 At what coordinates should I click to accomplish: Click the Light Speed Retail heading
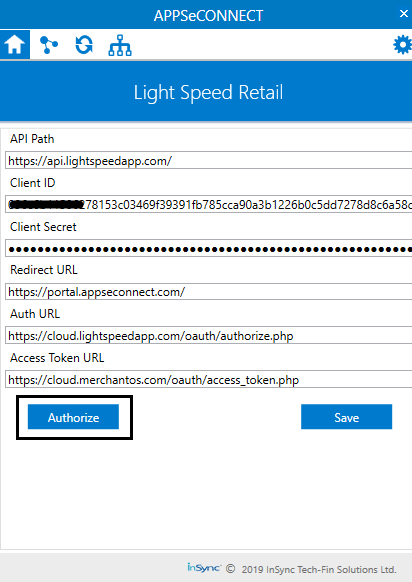point(208,92)
